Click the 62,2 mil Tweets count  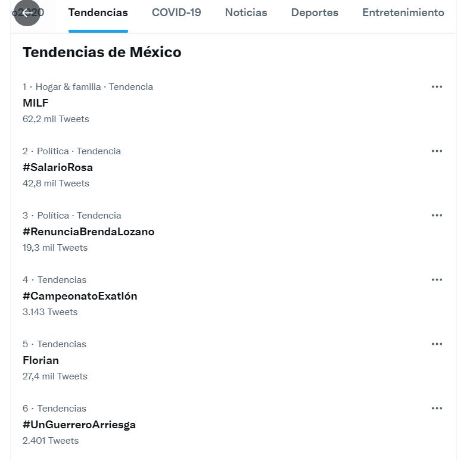[56, 119]
